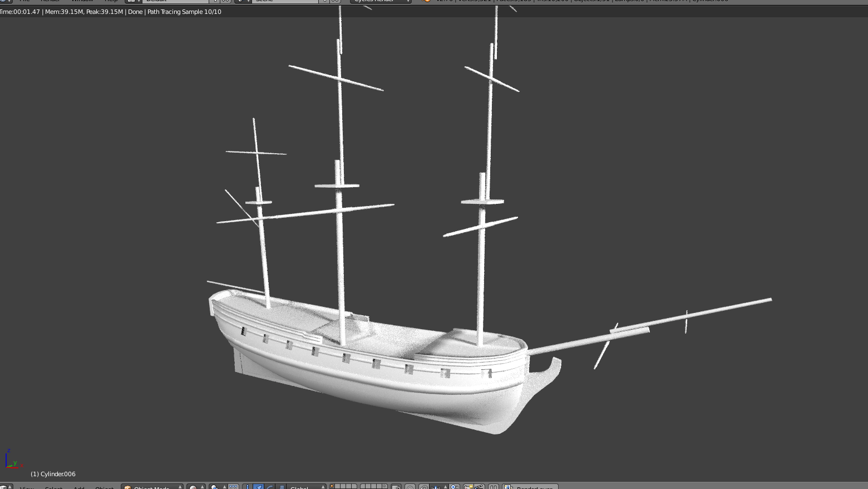Select the scale manipulator icon
This screenshot has width=868, height=489.
tap(281, 487)
